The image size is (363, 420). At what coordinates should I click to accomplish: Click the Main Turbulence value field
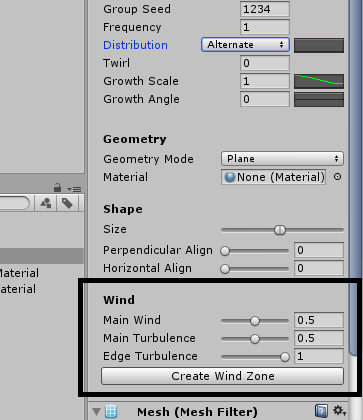pyautogui.click(x=319, y=338)
